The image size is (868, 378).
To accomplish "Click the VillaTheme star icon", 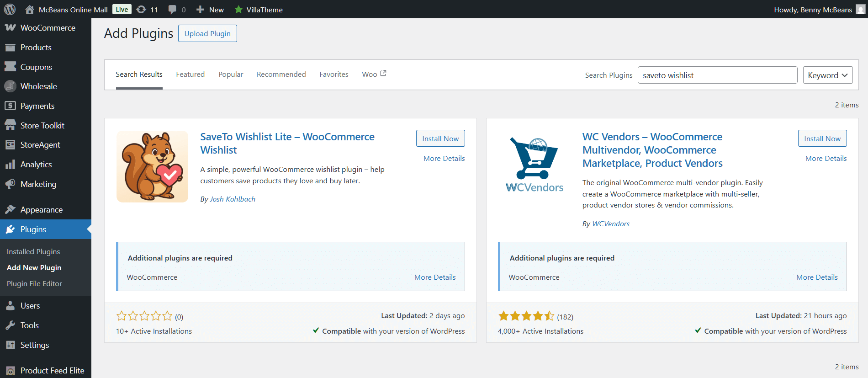I will (x=238, y=10).
